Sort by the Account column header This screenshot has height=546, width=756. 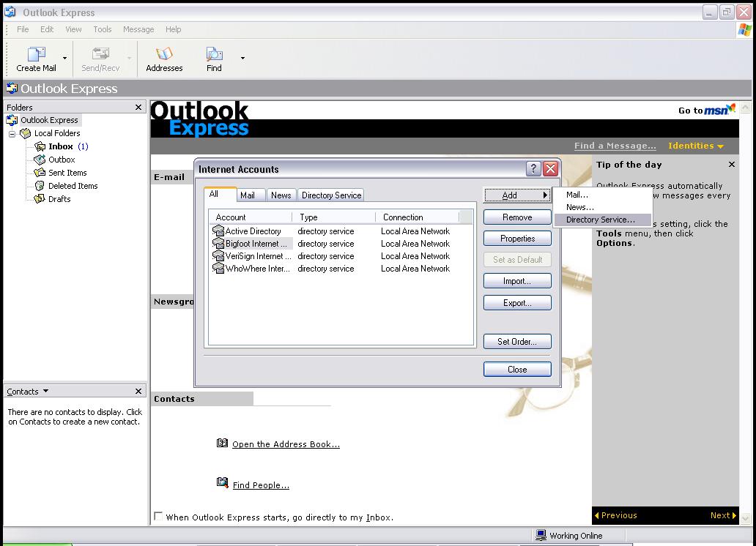(x=251, y=217)
